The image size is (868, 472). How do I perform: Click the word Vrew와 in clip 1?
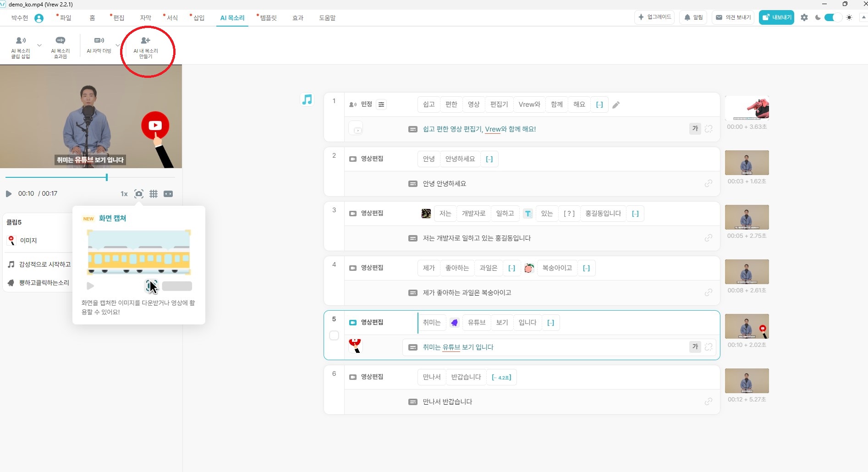click(529, 104)
